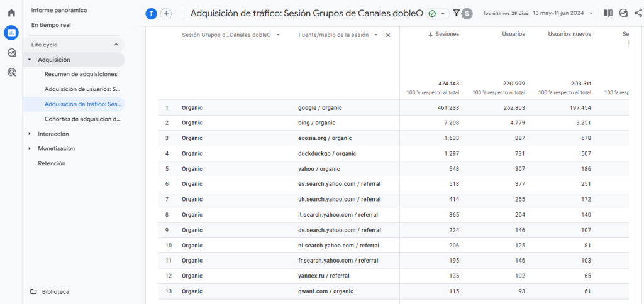This screenshot has height=304, width=644.
Task: Sort table by Usuarios nuevos column
Action: pyautogui.click(x=569, y=34)
